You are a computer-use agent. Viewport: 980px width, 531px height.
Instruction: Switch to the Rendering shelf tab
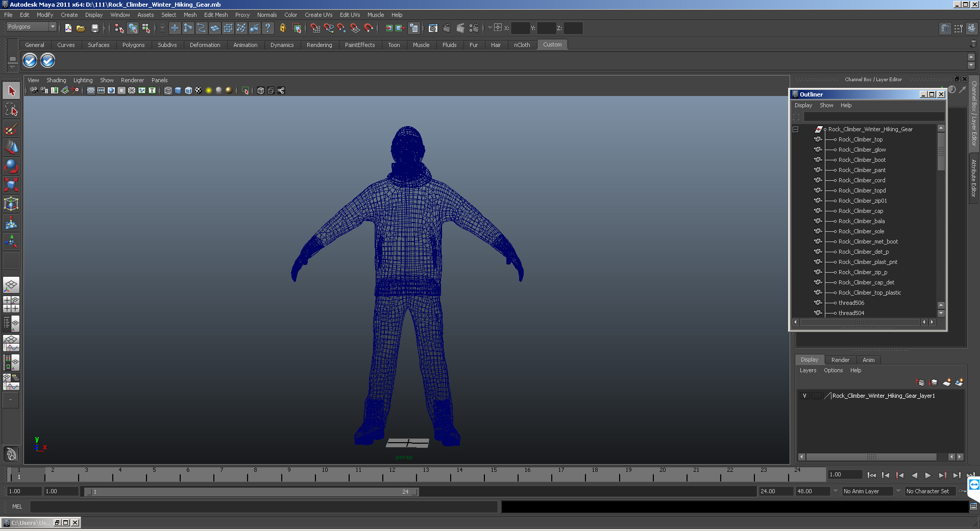coord(319,45)
